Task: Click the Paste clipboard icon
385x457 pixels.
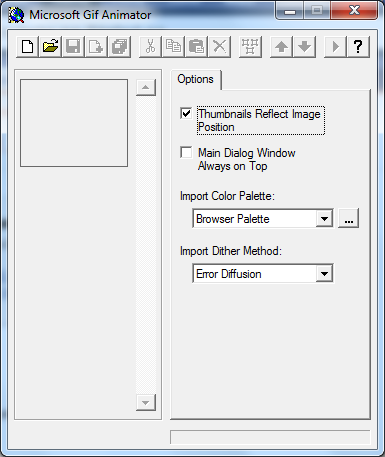Action: (x=196, y=47)
